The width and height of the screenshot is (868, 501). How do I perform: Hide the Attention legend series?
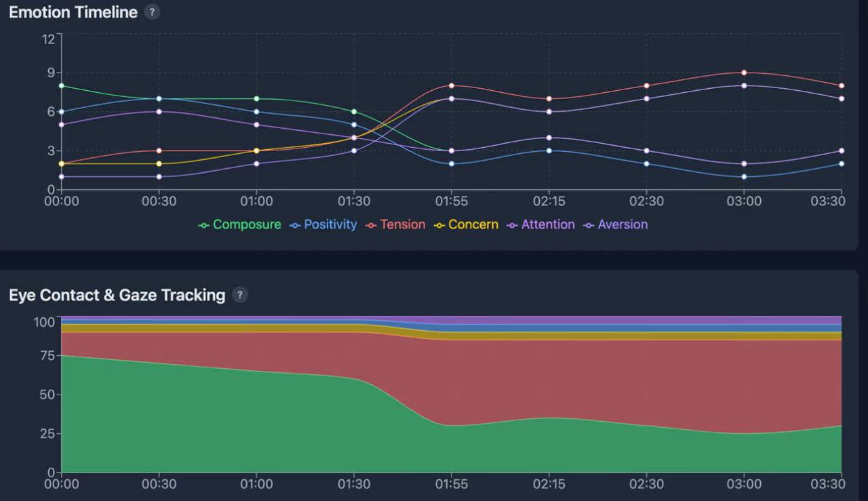(x=540, y=224)
